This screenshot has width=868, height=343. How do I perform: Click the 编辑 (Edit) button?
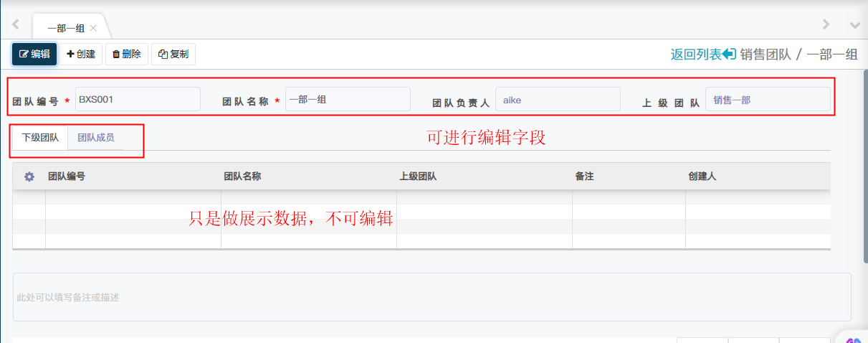pos(34,55)
